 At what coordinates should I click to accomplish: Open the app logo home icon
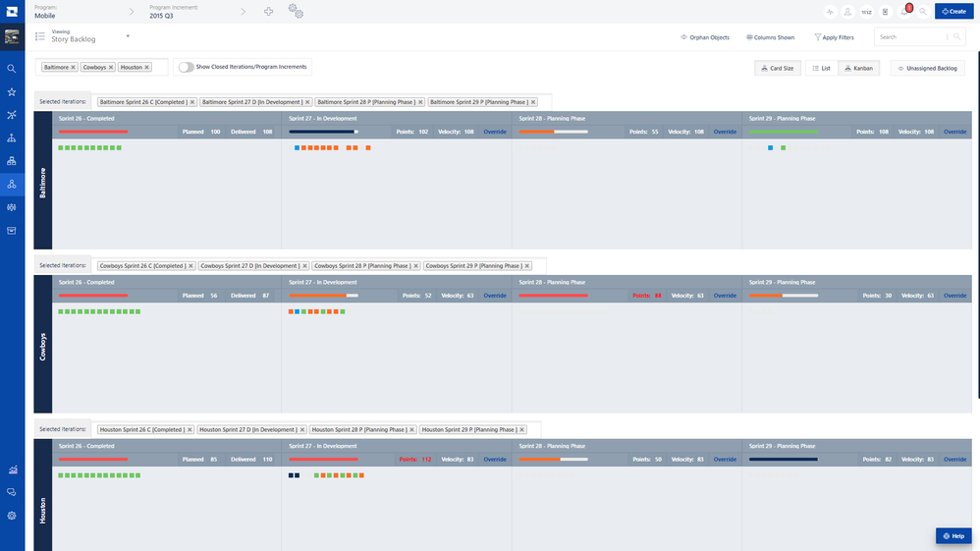point(12,11)
